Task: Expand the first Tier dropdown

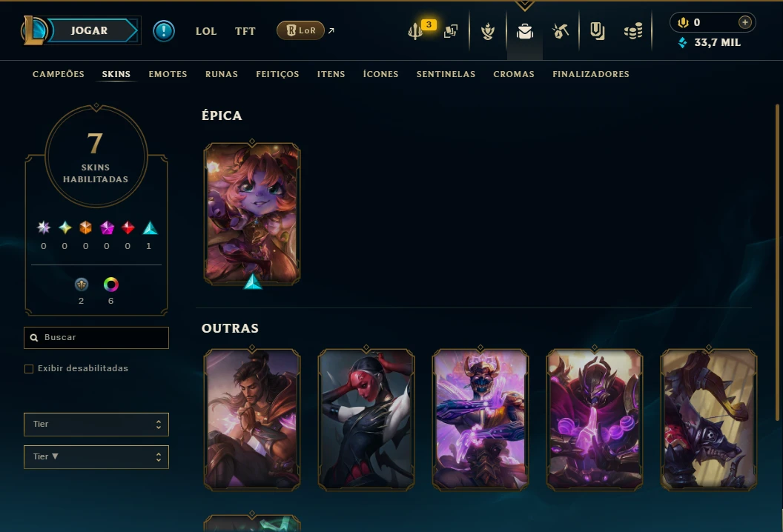Action: [x=96, y=425]
